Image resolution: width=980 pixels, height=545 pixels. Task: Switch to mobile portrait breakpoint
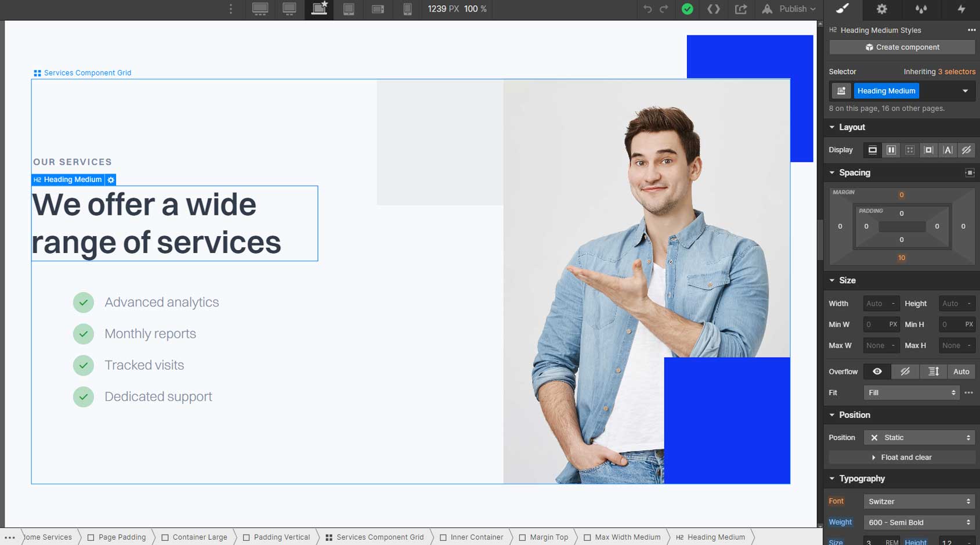point(407,9)
